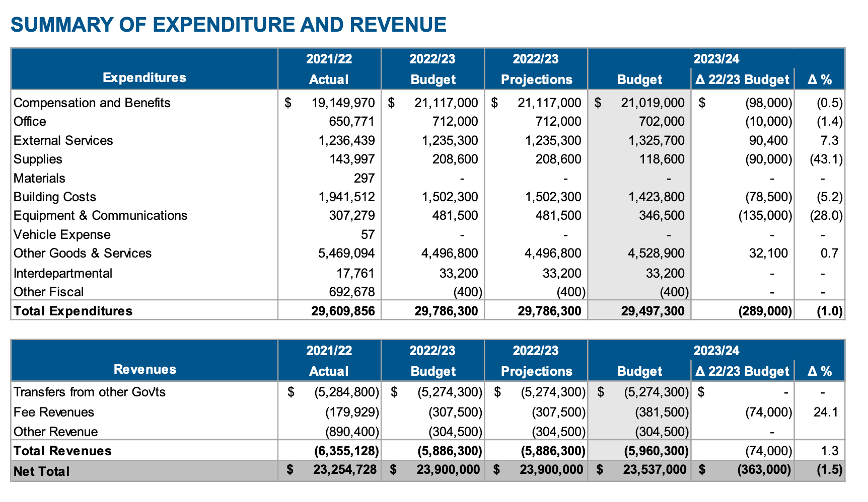Select the 307,279 Equipment actual value
This screenshot has width=868, height=502.
(352, 216)
